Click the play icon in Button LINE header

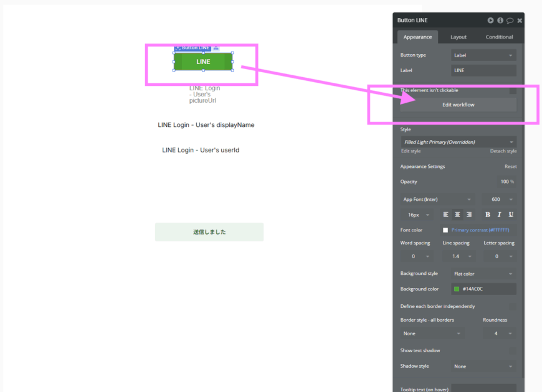(490, 21)
